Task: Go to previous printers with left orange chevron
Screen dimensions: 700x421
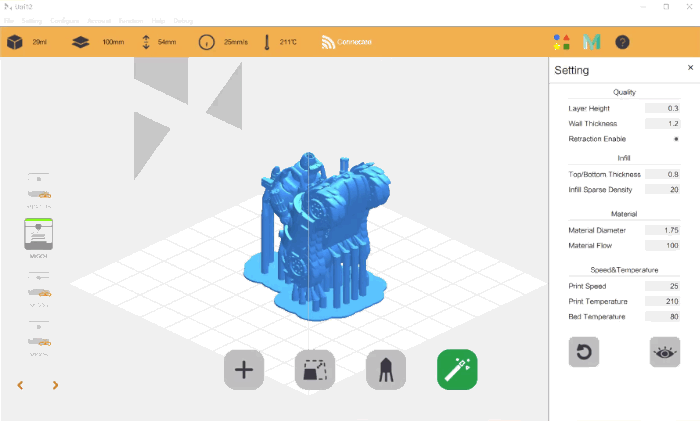Action: point(20,385)
